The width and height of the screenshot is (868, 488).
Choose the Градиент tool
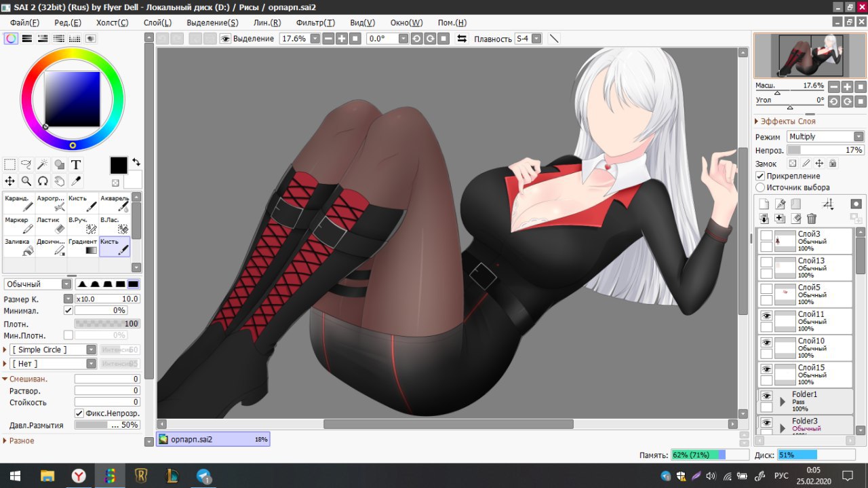[83, 246]
